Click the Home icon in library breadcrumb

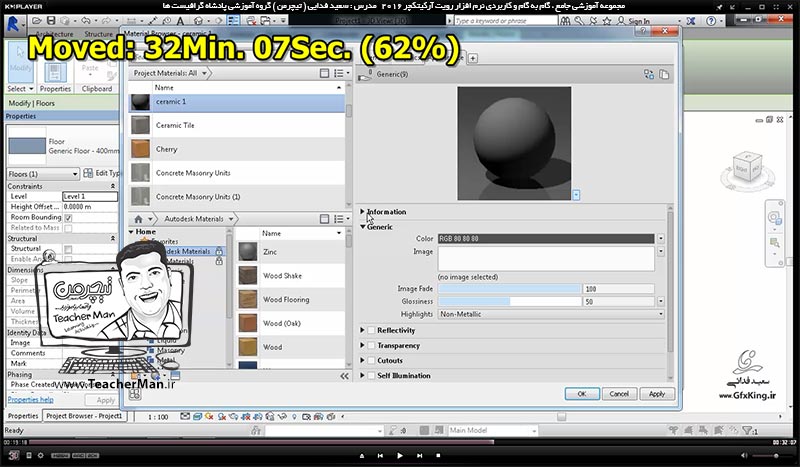138,219
